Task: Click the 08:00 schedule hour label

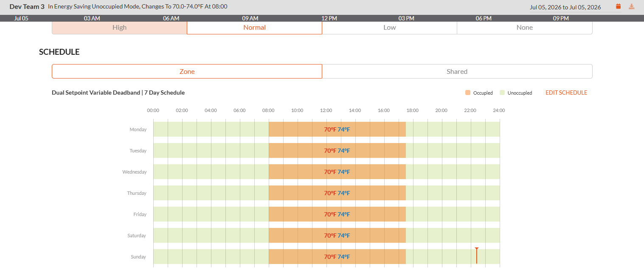Action: [268, 110]
